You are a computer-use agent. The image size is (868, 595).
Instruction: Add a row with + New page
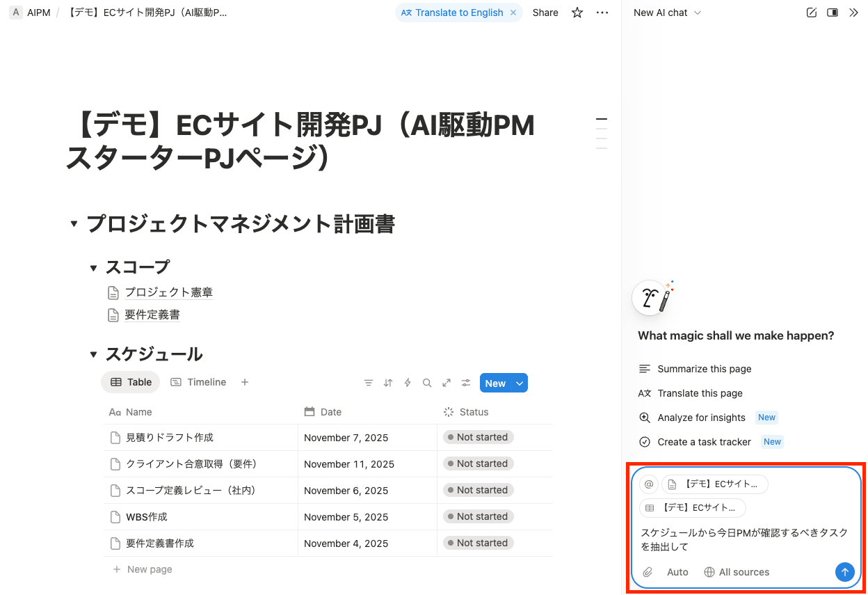[143, 569]
